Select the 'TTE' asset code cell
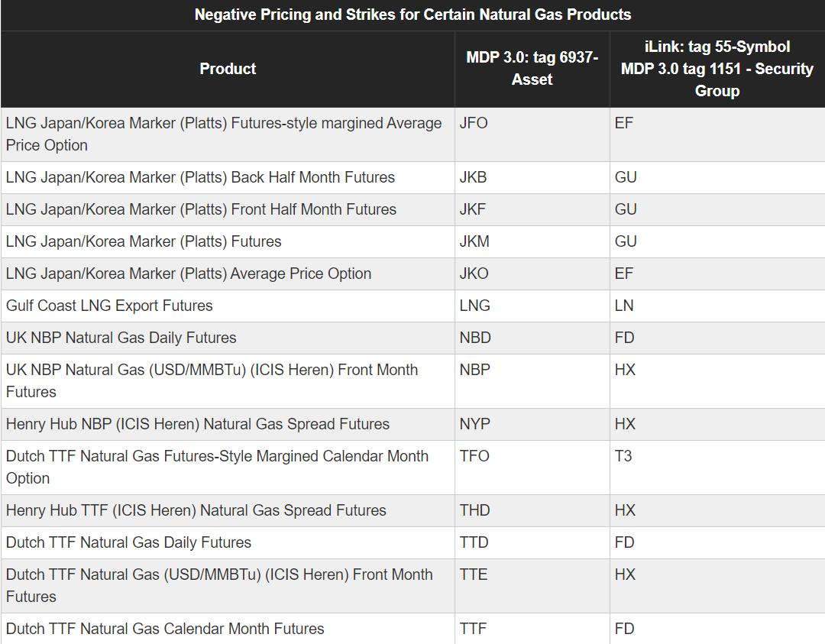 [474, 574]
